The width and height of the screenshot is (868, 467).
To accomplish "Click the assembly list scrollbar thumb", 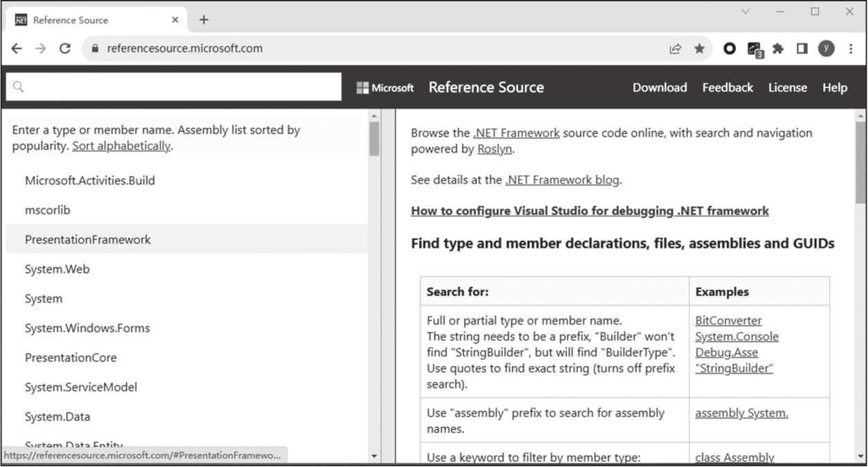I will [374, 138].
